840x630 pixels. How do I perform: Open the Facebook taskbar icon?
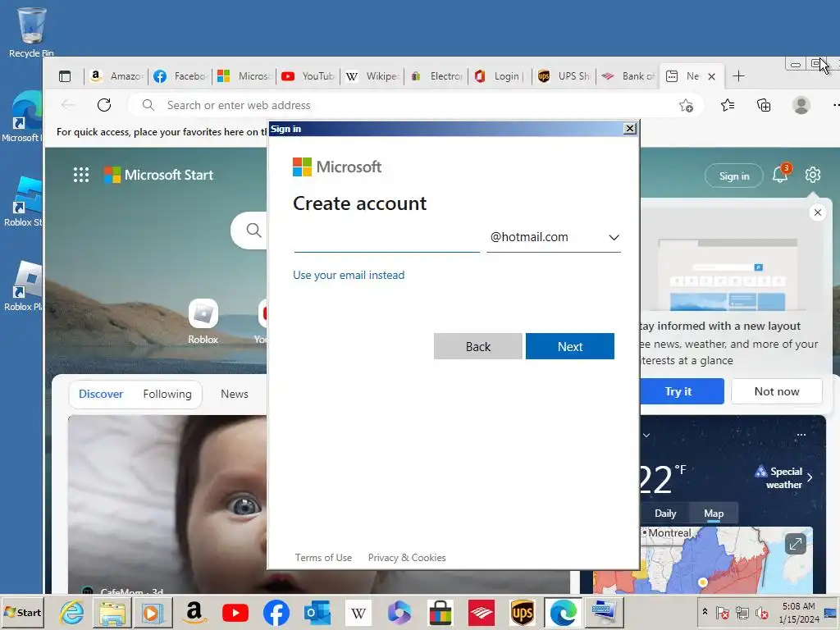coord(276,612)
